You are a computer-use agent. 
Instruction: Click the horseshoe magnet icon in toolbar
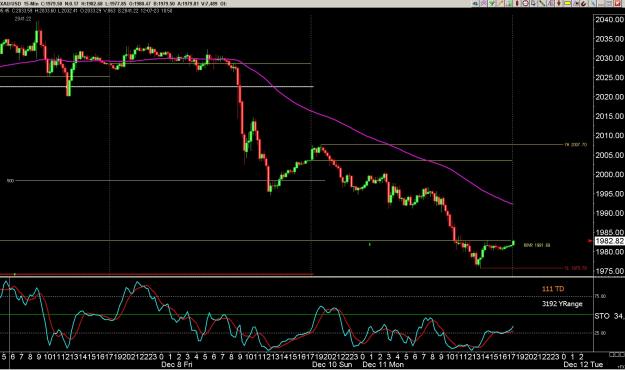[x=584, y=4]
